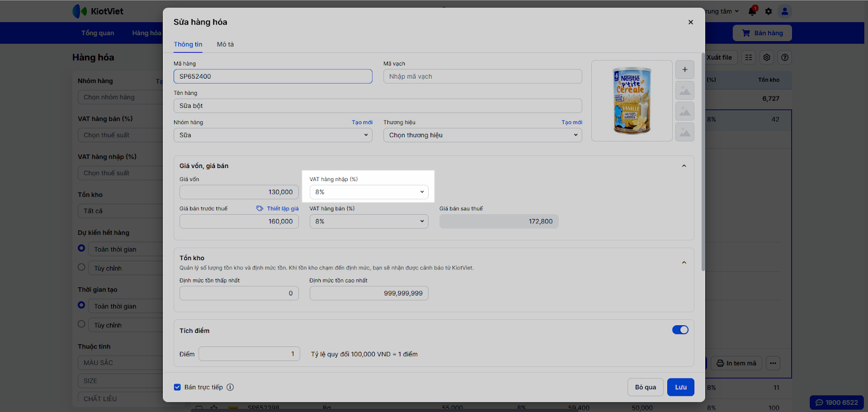868x412 pixels.
Task: Open the Tổng quan menu
Action: [x=98, y=33]
